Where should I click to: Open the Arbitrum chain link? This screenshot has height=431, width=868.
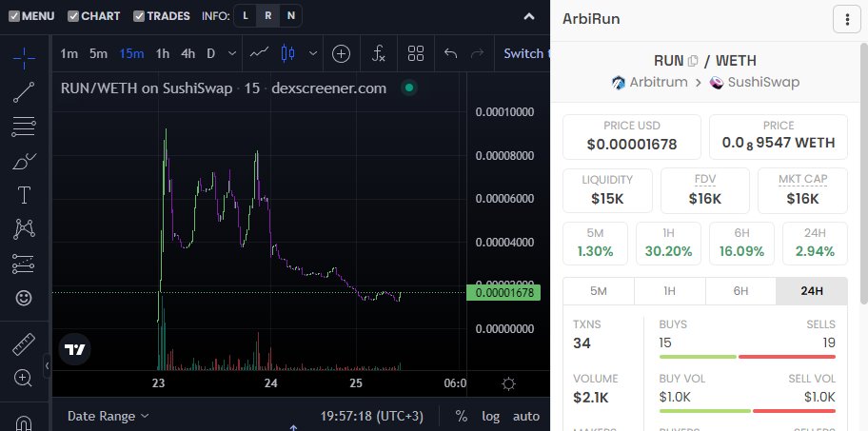(649, 83)
